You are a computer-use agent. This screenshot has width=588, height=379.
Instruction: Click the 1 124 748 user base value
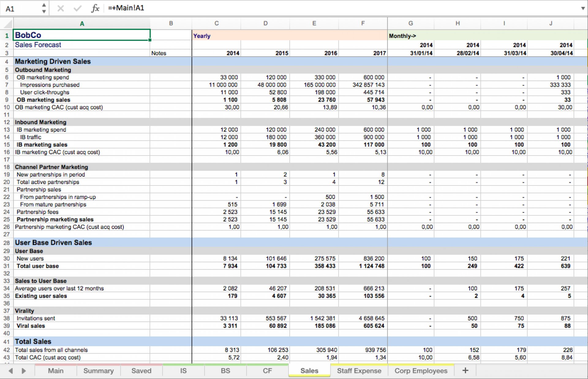372,266
